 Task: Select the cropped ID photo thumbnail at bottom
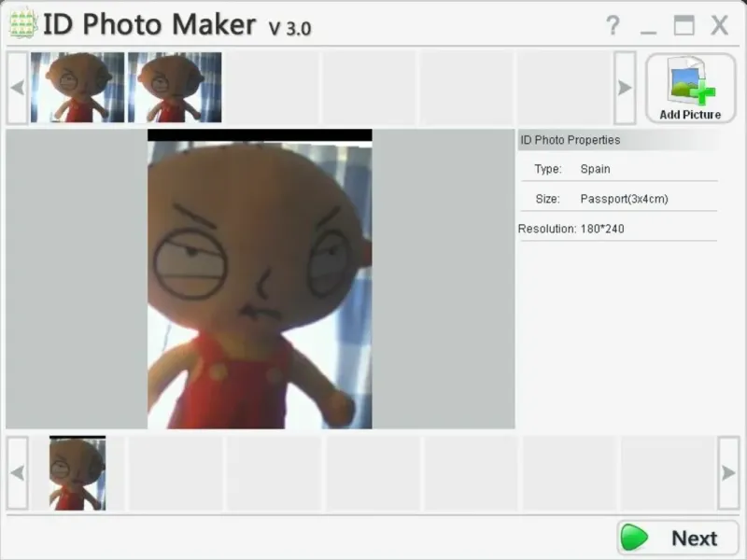click(78, 473)
